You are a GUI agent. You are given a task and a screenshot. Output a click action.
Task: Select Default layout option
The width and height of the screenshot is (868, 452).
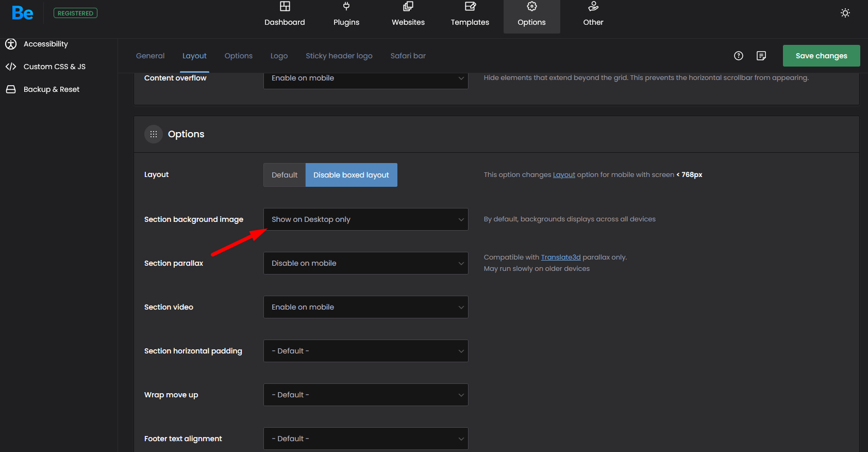(x=285, y=175)
